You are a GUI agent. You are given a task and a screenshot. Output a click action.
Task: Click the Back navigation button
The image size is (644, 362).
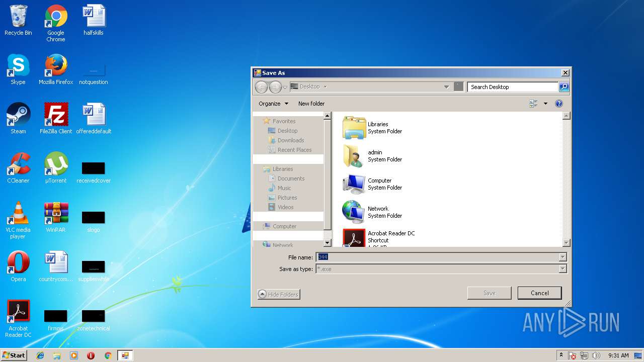pos(261,87)
